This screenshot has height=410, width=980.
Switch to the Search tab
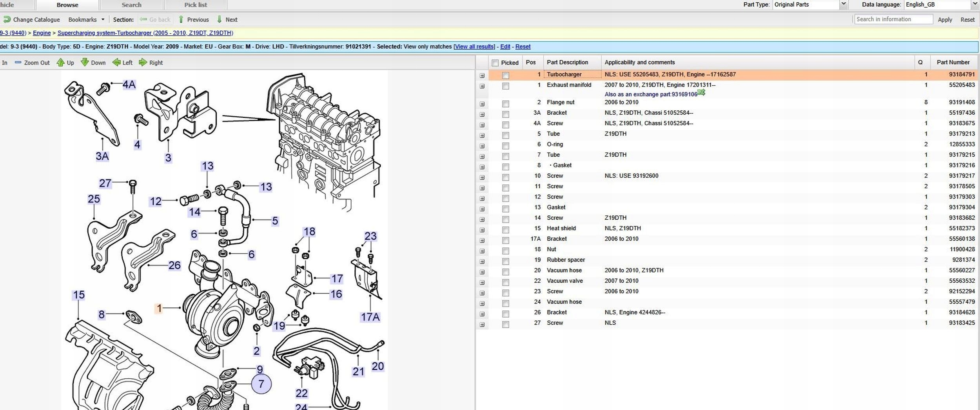(131, 5)
